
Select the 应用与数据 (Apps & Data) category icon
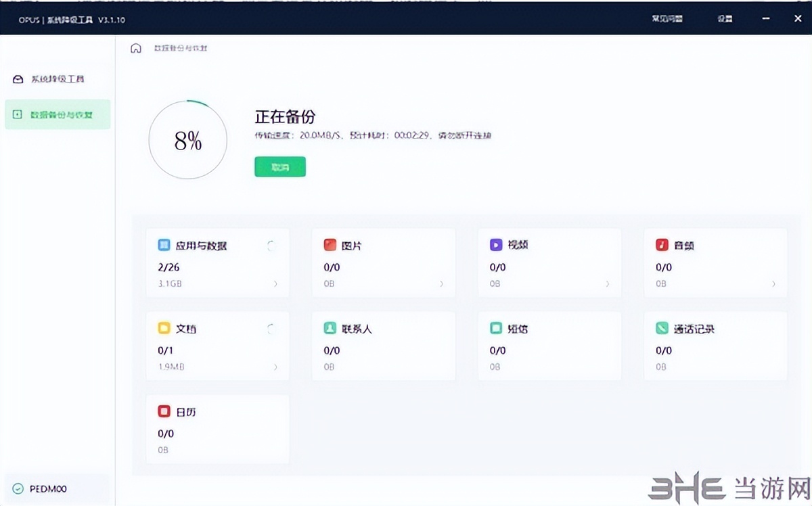(x=164, y=245)
